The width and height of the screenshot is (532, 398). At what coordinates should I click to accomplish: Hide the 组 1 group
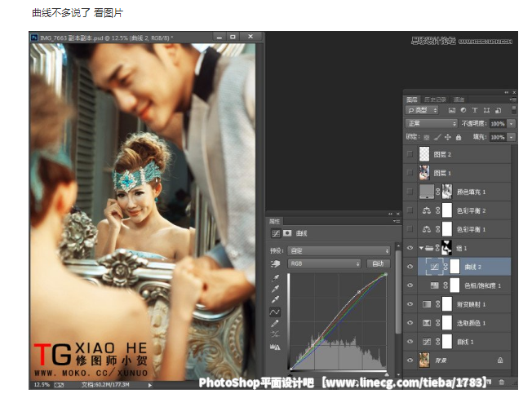point(410,248)
